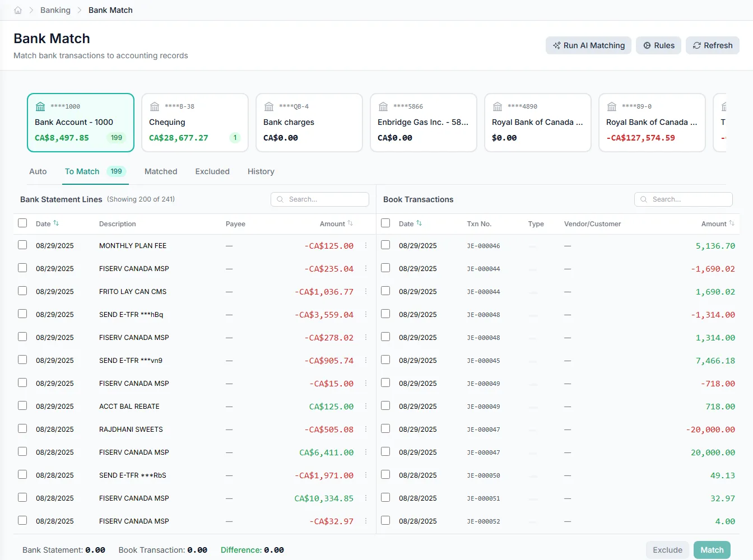The image size is (753, 560).
Task: Select the Chequing account card
Action: 195,123
